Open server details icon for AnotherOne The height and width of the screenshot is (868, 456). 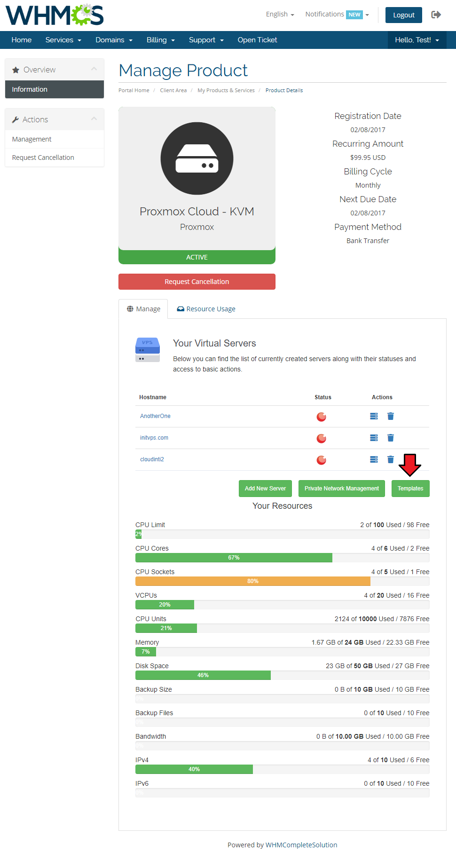[x=374, y=416]
